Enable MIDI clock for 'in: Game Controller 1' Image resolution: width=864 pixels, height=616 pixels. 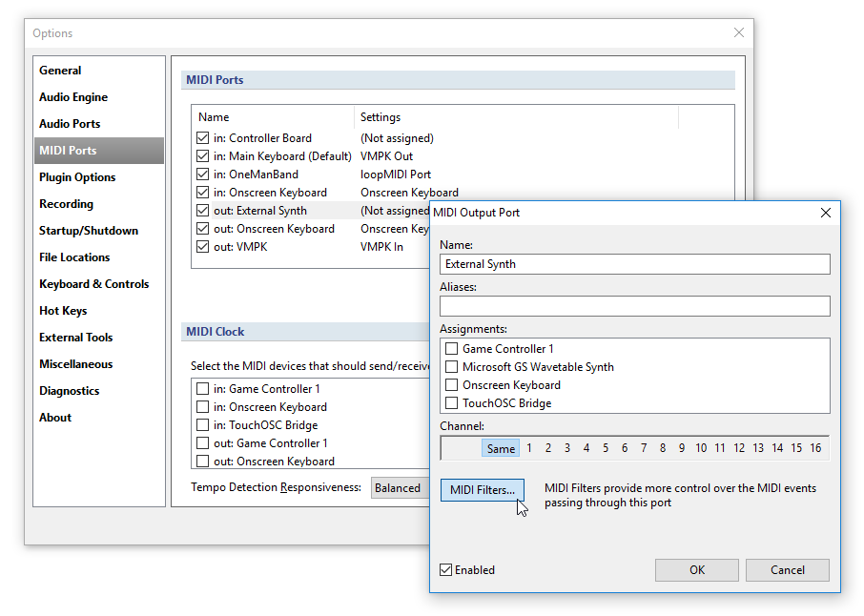(x=203, y=389)
